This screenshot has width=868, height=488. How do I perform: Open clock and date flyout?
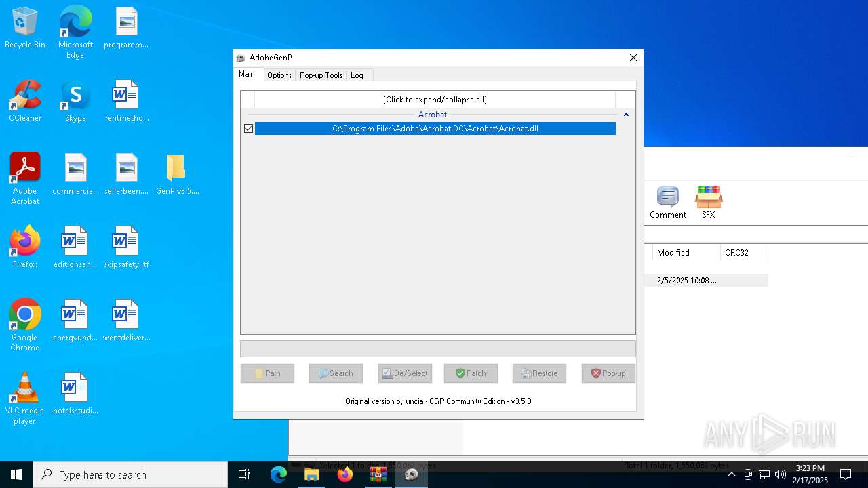tap(810, 474)
